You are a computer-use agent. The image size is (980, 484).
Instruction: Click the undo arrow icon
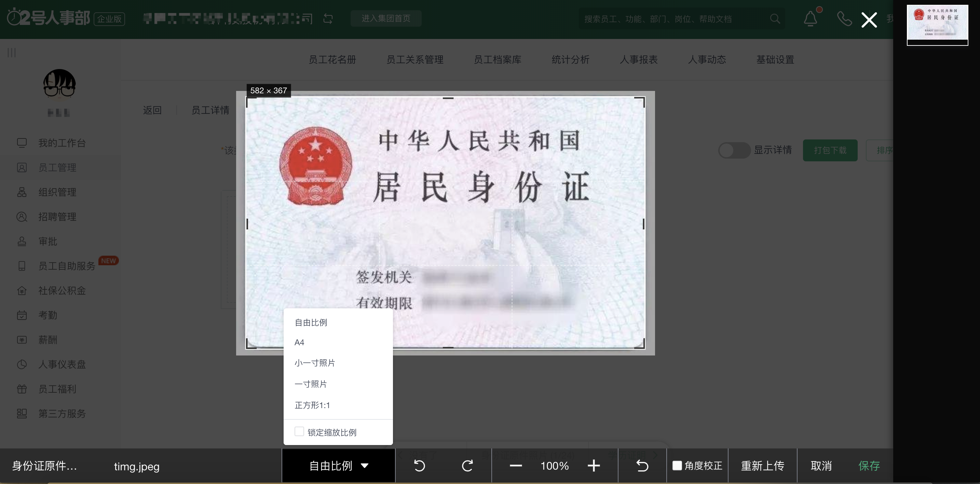(x=642, y=466)
